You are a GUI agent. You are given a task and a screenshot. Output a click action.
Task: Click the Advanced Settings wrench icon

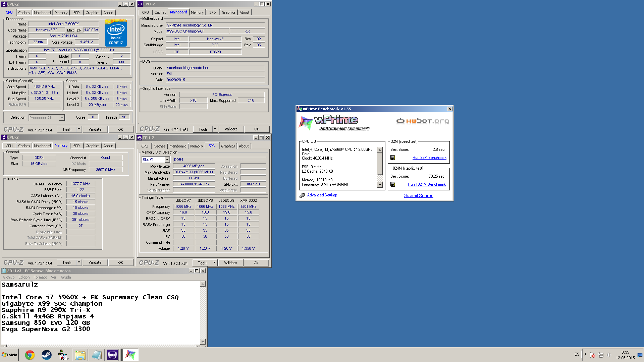[x=302, y=195]
